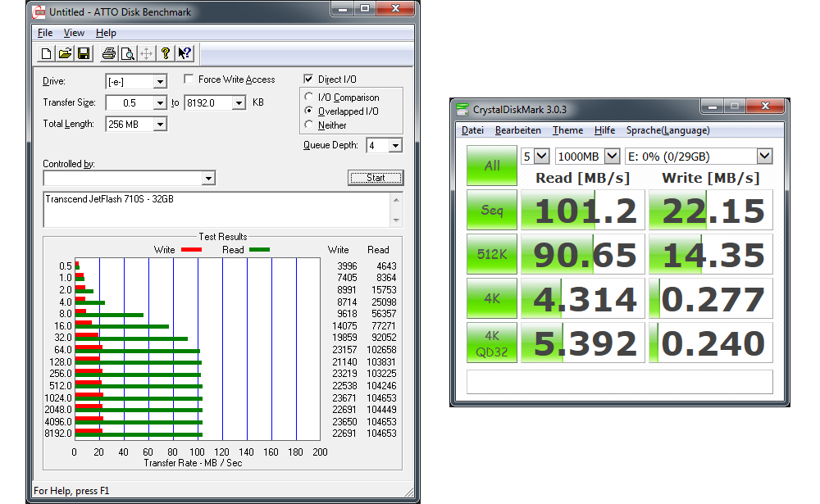Click the read value 56357 in results
Image resolution: width=820 pixels, height=504 pixels.
384,314
